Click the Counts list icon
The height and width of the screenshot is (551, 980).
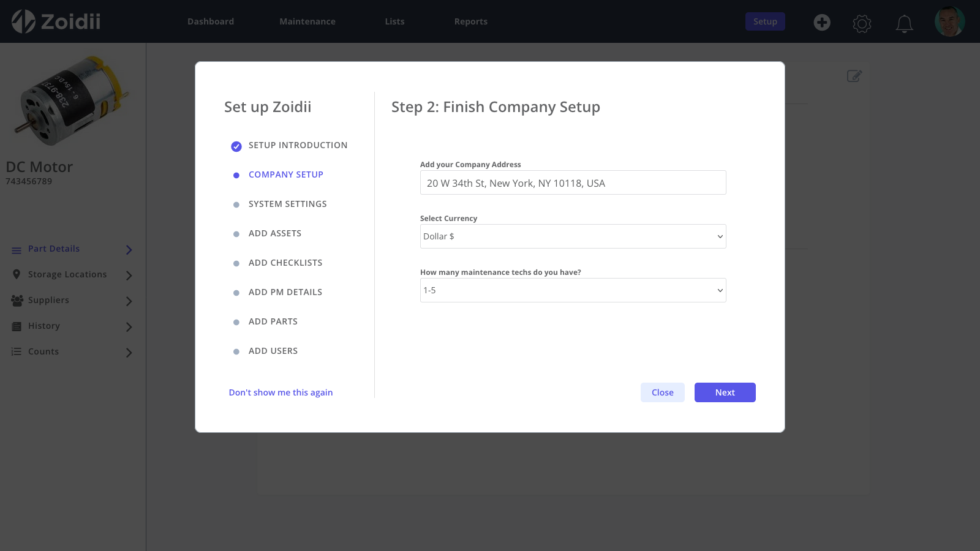tap(17, 351)
